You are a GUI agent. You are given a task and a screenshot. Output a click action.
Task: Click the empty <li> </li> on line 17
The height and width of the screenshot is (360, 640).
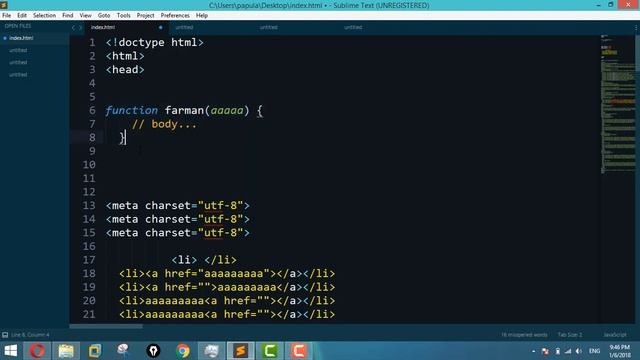(x=204, y=260)
